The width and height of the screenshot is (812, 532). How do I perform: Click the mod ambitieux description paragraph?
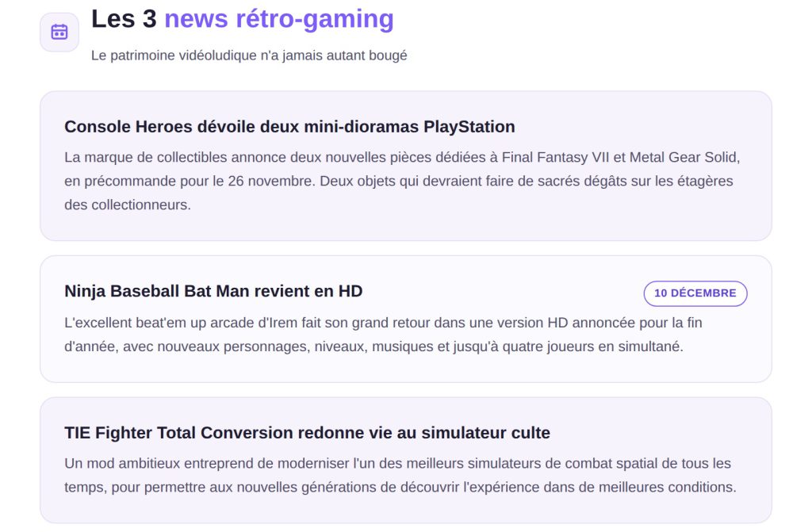(400, 475)
